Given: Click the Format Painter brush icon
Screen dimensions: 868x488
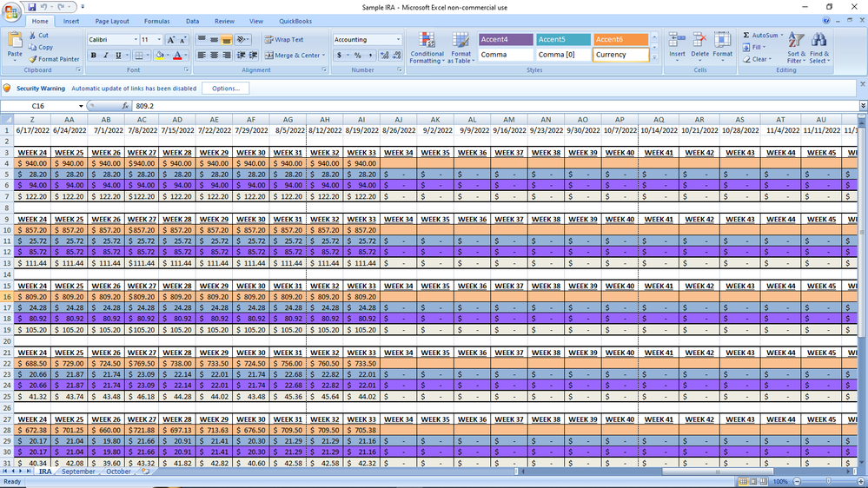Looking at the screenshot, I should tap(33, 59).
